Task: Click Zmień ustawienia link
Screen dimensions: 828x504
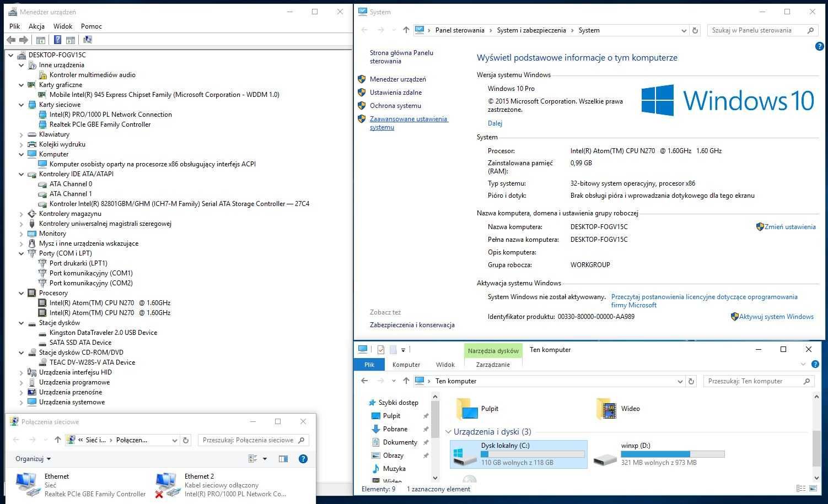Action: (789, 227)
